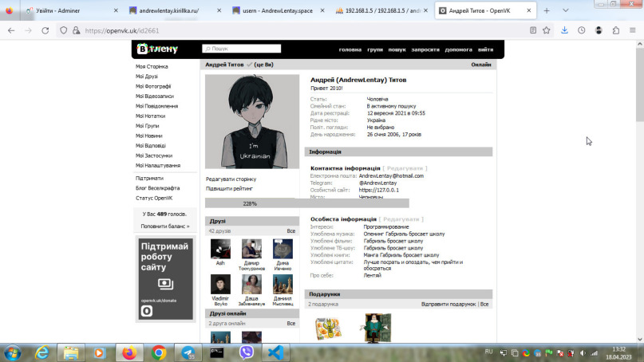Open the Firefox downloads arrow icon
The height and width of the screenshot is (362, 644).
tap(564, 30)
